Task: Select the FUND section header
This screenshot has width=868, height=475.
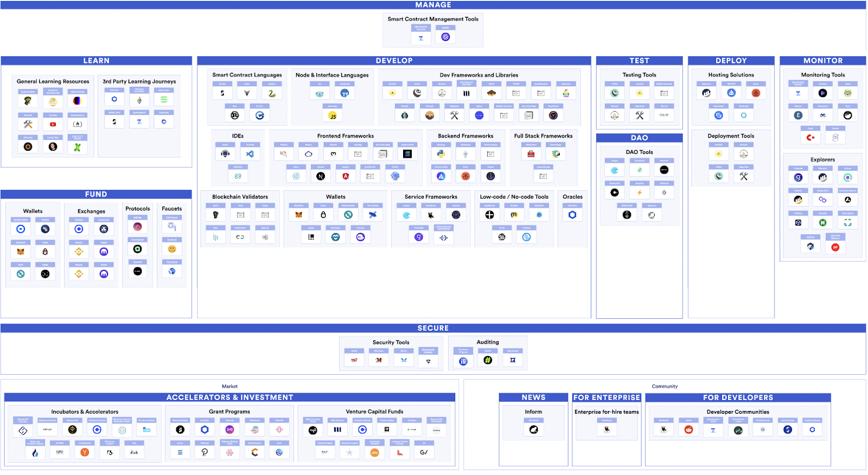Action: (x=96, y=194)
